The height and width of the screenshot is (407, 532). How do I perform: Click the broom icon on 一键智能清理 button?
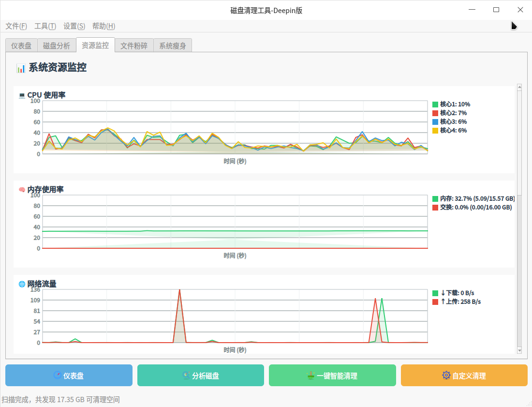click(311, 376)
